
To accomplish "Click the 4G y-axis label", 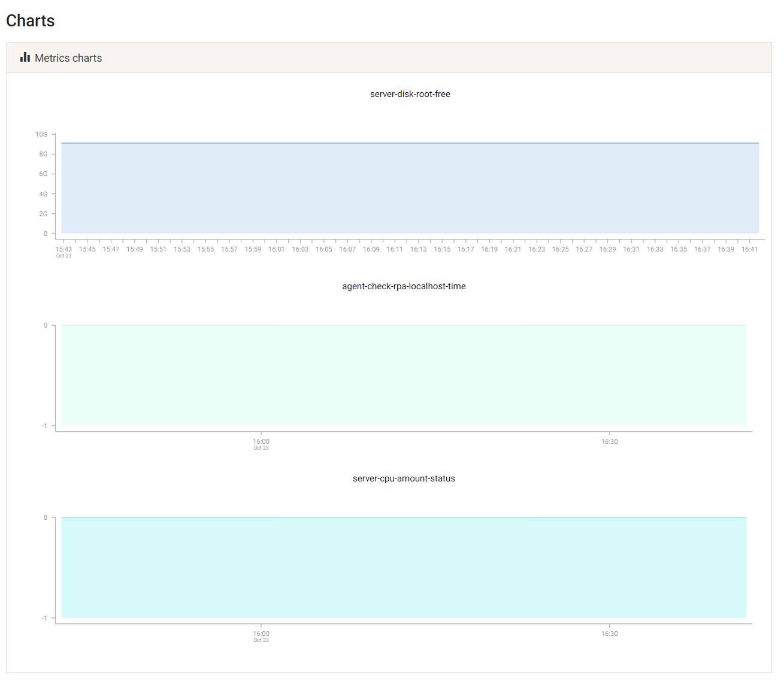I will (43, 195).
